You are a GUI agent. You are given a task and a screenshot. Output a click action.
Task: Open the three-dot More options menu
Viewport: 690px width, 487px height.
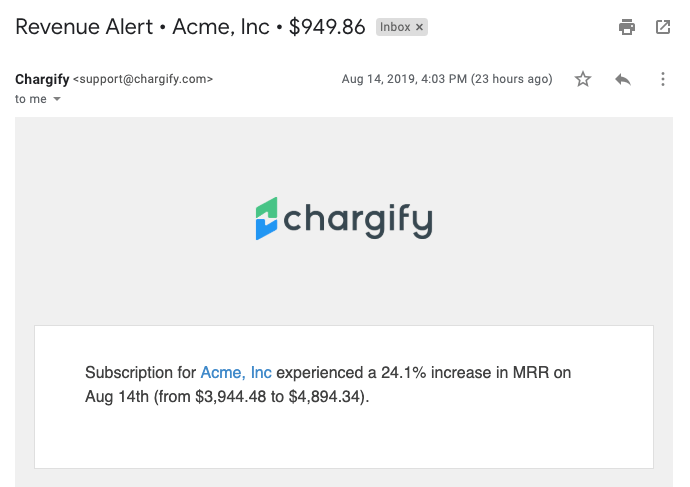coord(663,79)
